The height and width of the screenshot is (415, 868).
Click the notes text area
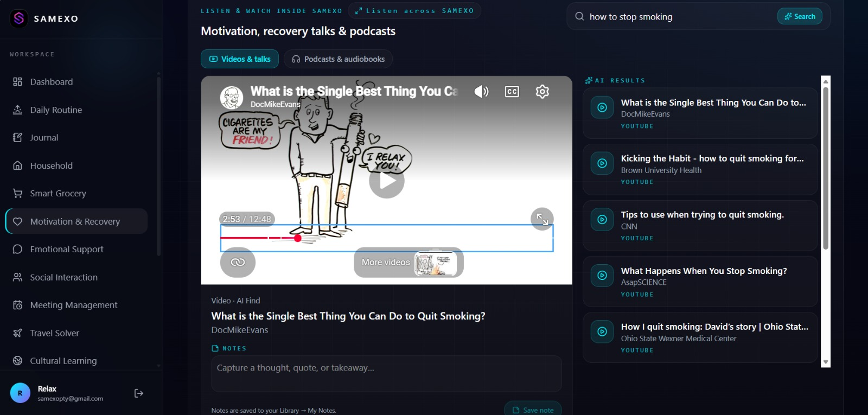point(386,374)
